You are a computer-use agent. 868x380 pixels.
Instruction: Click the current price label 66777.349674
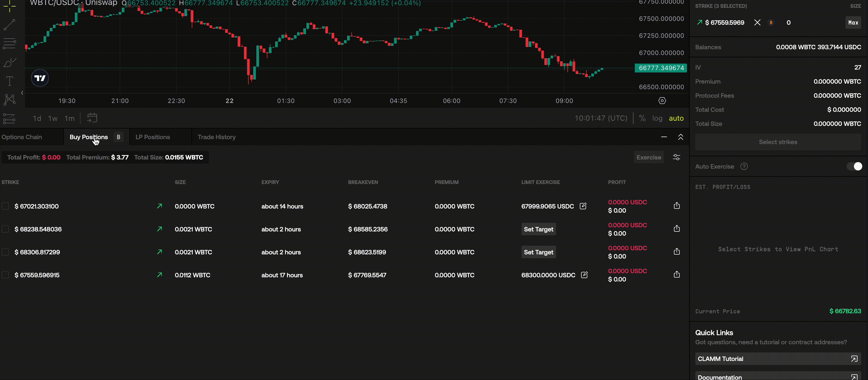[661, 68]
